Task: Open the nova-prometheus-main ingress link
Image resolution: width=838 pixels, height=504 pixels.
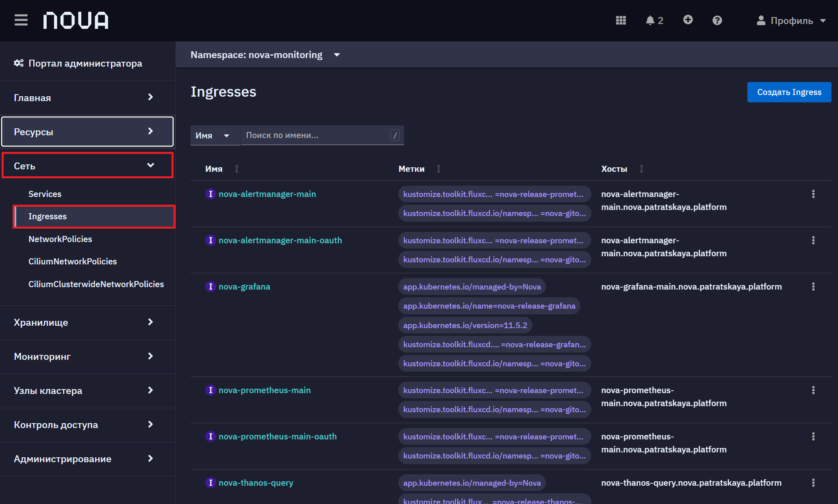Action: [265, 390]
